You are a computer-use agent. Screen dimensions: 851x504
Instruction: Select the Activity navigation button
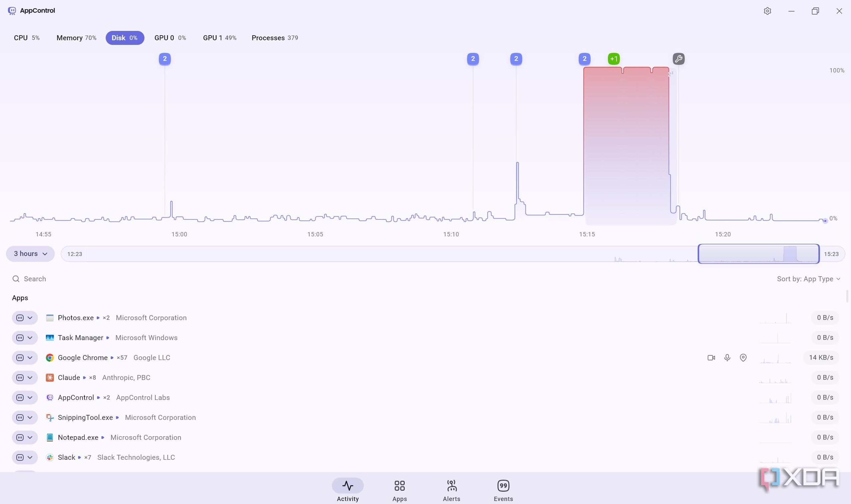pyautogui.click(x=348, y=490)
